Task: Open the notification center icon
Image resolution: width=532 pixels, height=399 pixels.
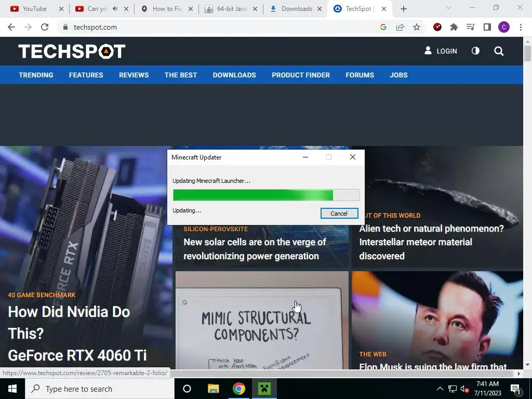Action: click(515, 389)
